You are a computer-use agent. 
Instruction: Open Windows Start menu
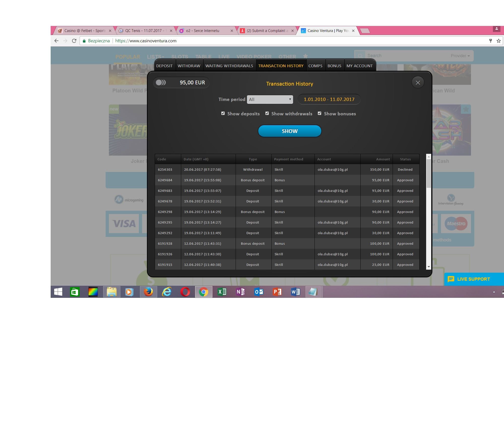[x=58, y=292]
